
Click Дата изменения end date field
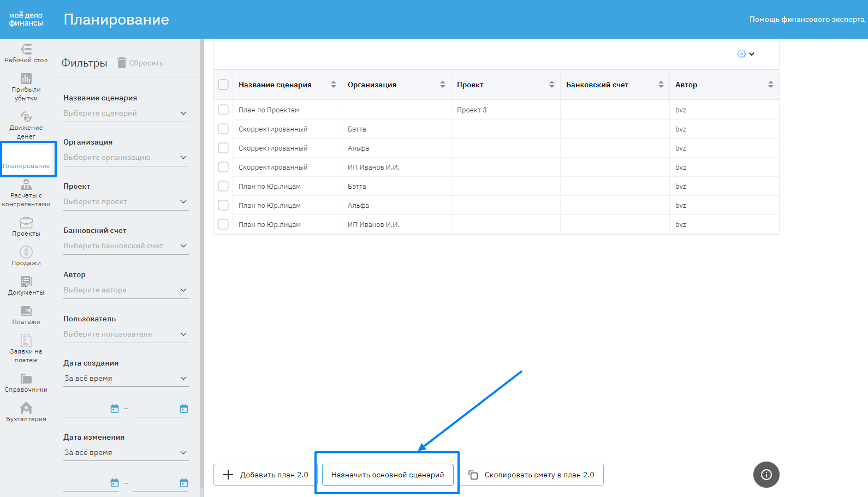[160, 483]
